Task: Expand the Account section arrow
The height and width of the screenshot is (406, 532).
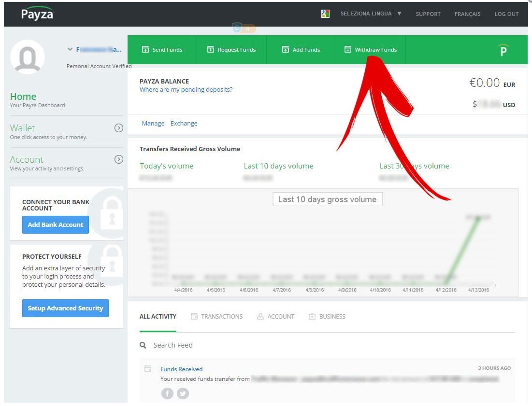Action: click(x=118, y=159)
